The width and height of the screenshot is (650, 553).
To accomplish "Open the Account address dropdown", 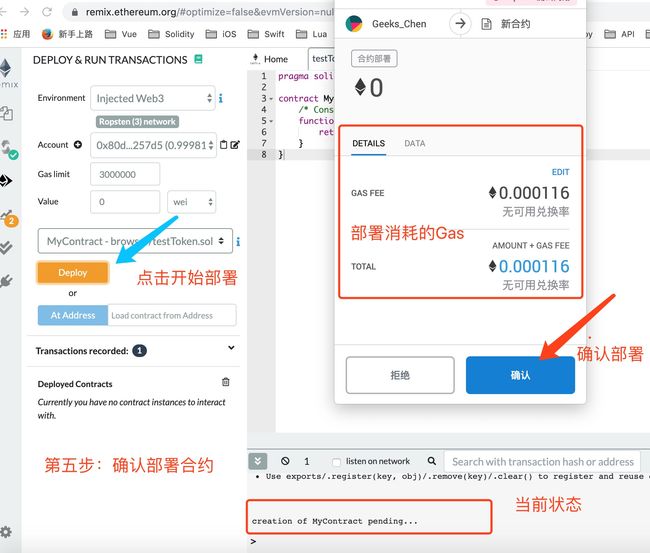I will point(153,145).
